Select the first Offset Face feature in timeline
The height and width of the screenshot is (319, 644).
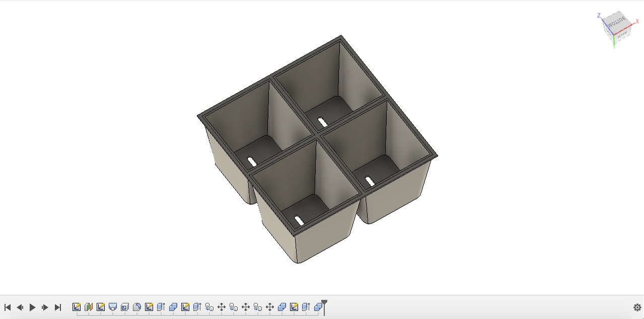[x=173, y=307]
